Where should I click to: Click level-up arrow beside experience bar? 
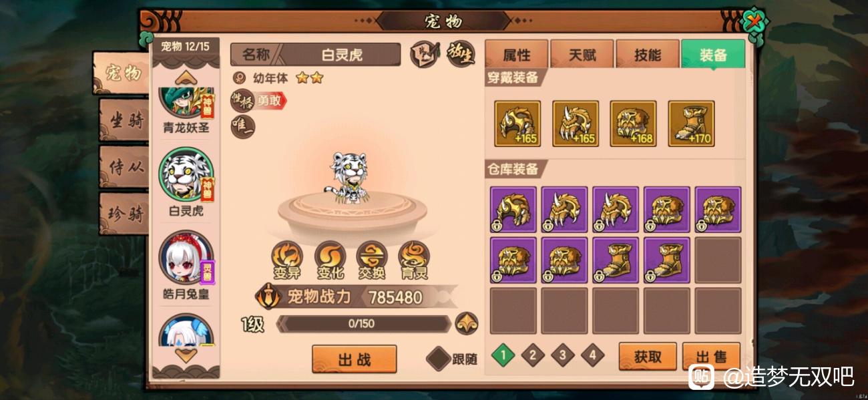[467, 324]
